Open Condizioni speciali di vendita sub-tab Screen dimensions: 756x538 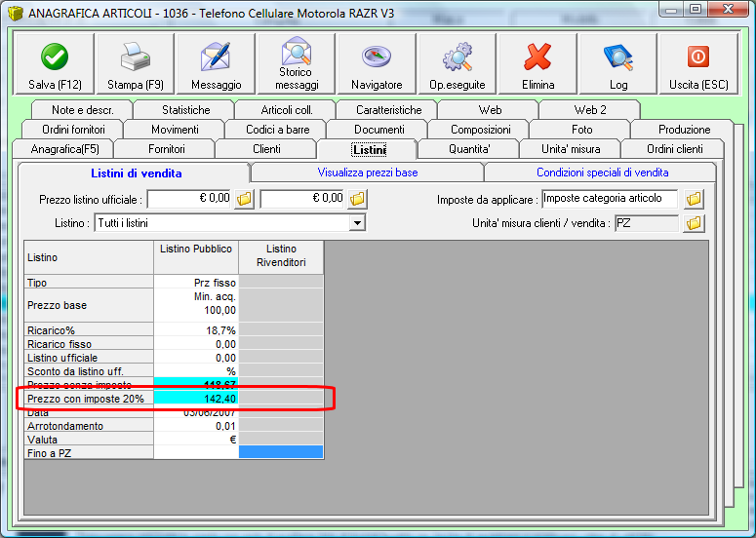(x=602, y=173)
